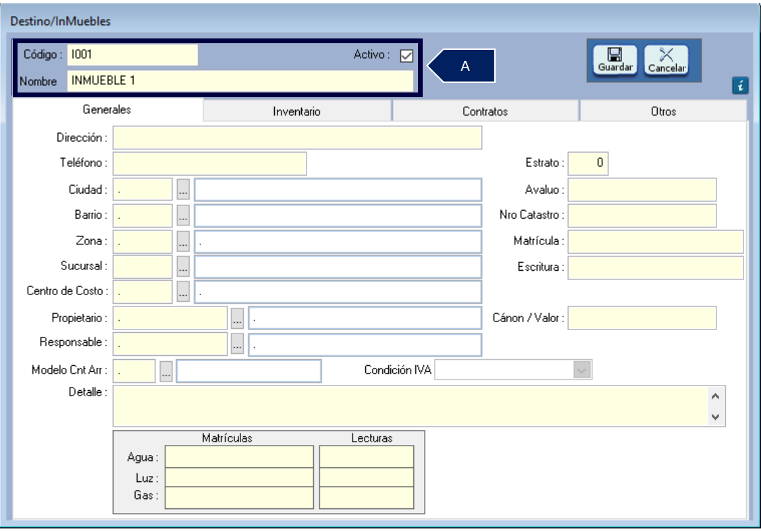Click the Gas Lecturas field
The image size is (761, 532).
click(367, 498)
